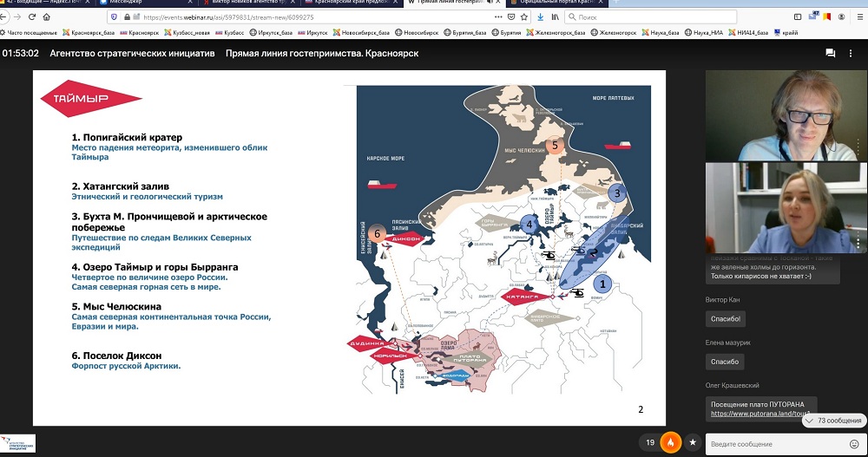Expand the 73 сообщения new messages indicator
868x457 pixels.
833,420
